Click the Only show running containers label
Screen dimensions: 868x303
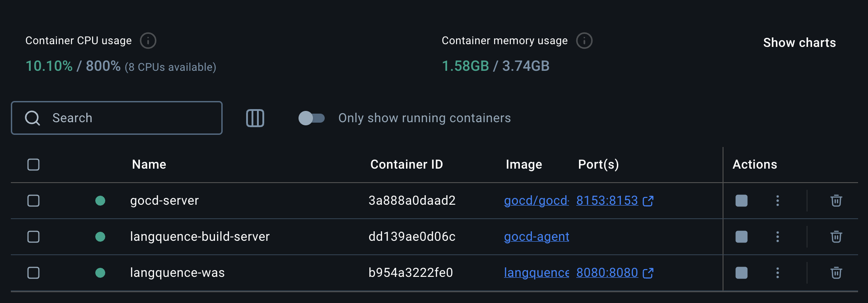(425, 118)
